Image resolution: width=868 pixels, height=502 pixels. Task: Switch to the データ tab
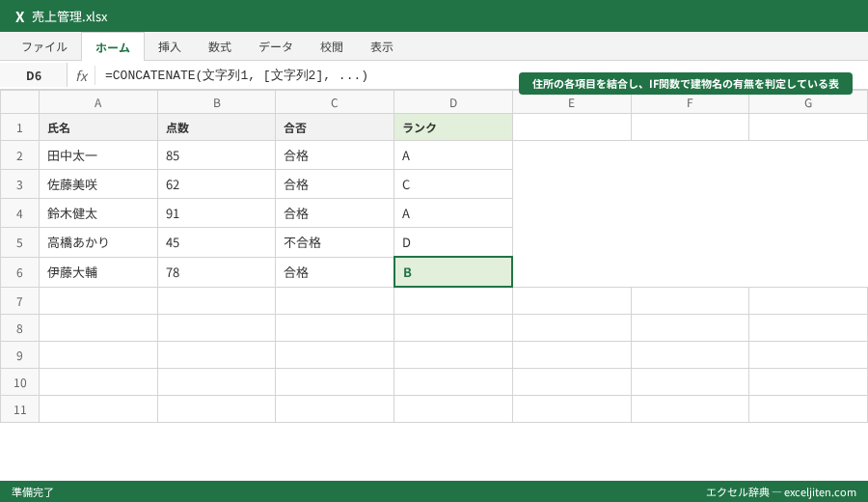click(x=276, y=47)
